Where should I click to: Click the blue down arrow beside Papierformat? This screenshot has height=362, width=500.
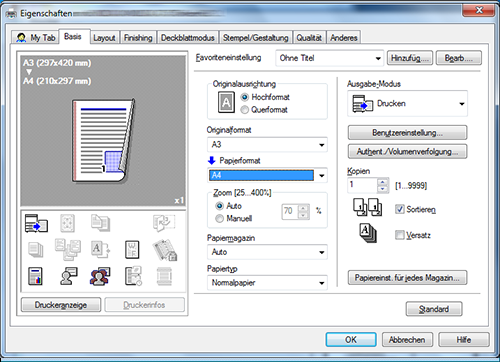212,161
